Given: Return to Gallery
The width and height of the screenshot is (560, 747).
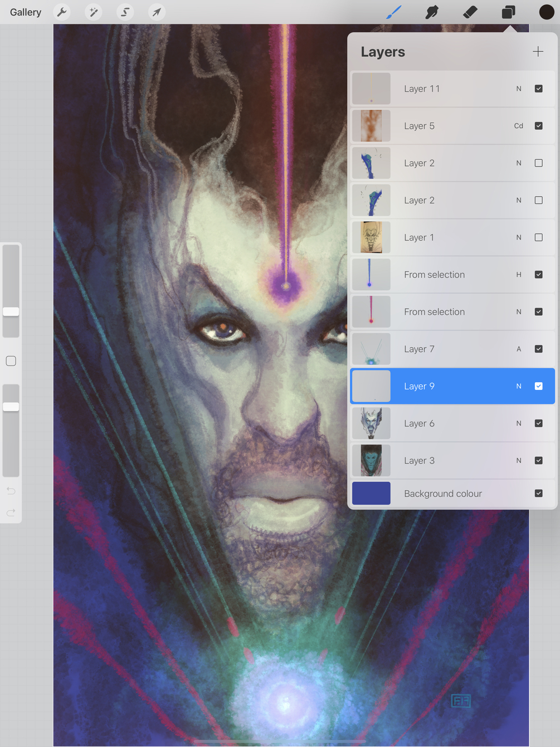Looking at the screenshot, I should click(x=26, y=12).
